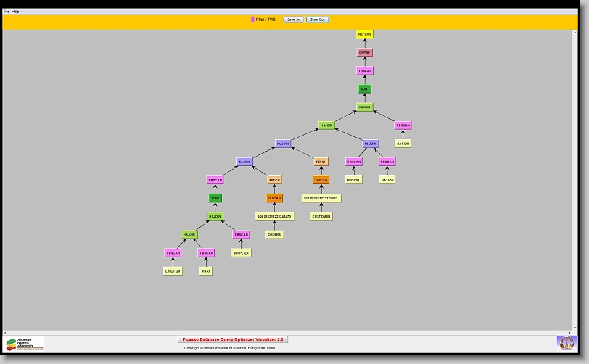Viewport: 589px width, 364px height.
Task: Click the Zoom In button
Action: pos(292,20)
